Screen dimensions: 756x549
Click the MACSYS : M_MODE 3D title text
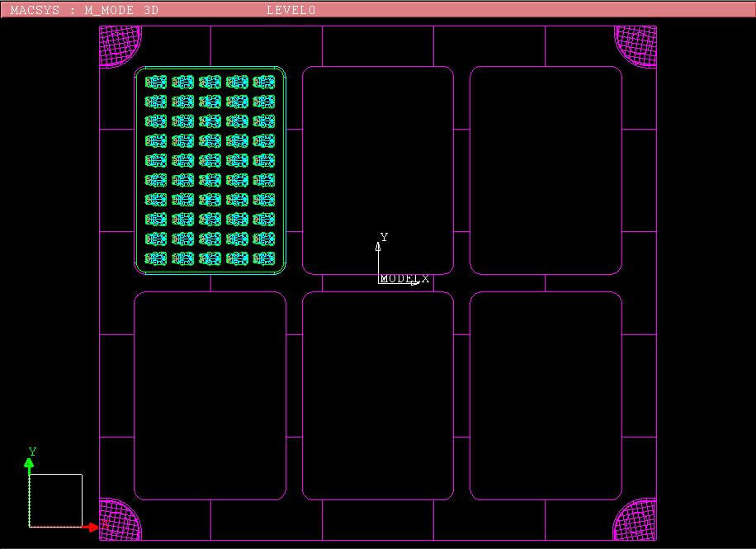tap(84, 10)
